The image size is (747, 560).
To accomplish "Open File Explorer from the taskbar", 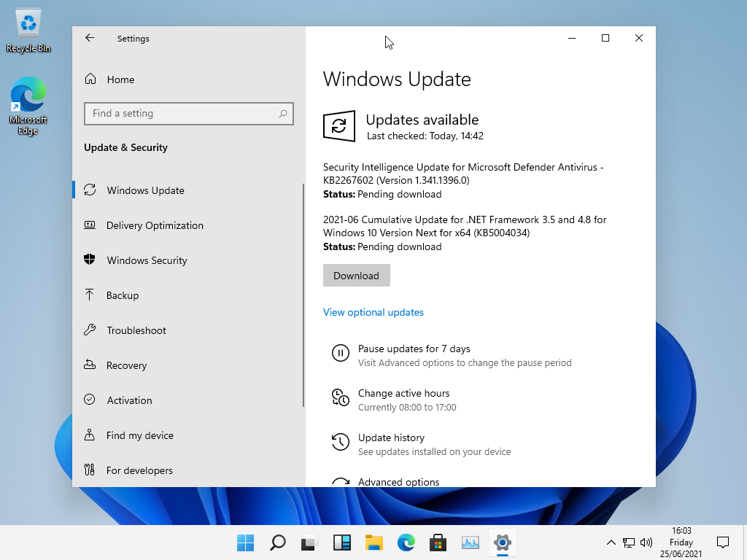I will 374,542.
